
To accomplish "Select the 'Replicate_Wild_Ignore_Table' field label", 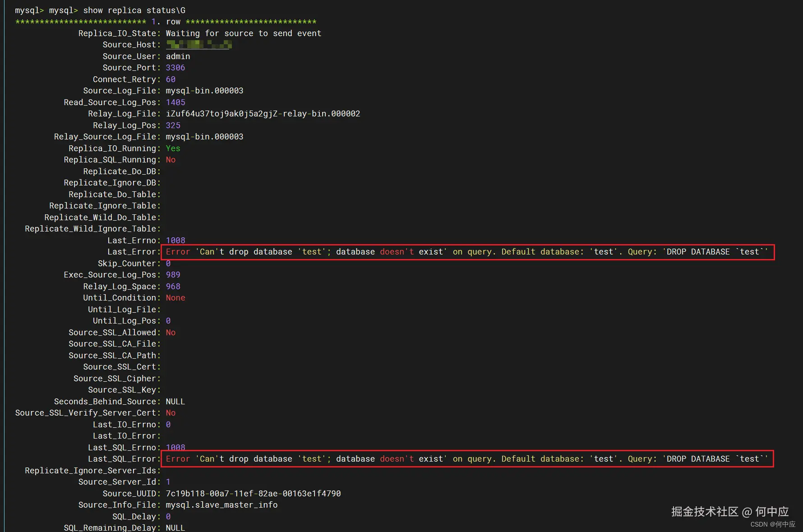I will point(91,229).
